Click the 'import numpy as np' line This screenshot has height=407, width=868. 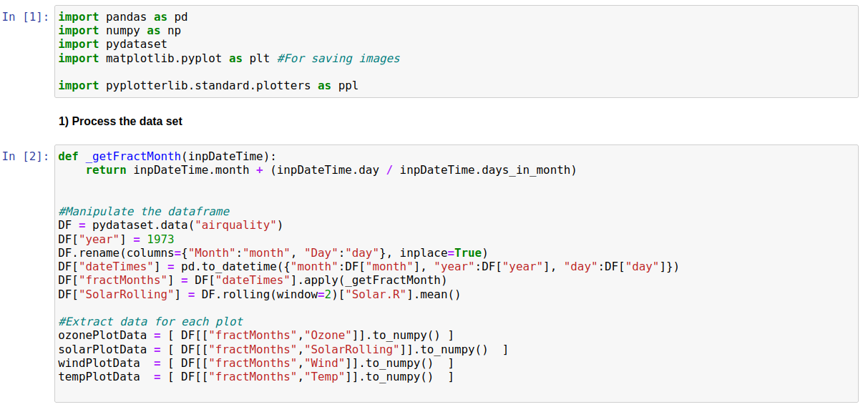coord(120,30)
